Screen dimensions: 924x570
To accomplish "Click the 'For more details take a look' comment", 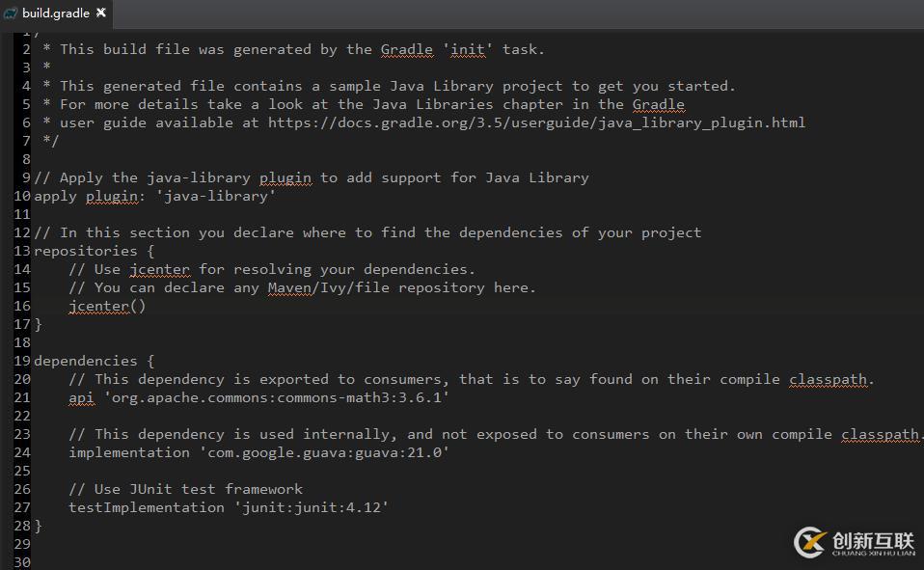I will click(x=364, y=104).
